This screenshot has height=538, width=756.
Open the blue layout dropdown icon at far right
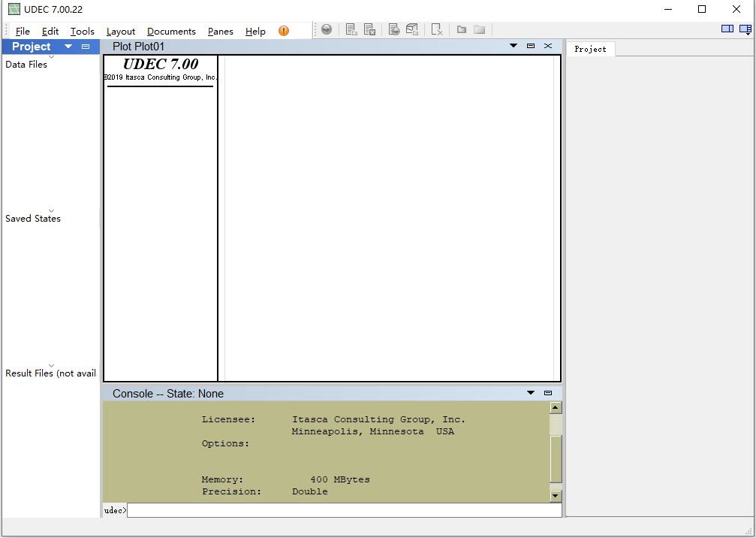click(745, 29)
